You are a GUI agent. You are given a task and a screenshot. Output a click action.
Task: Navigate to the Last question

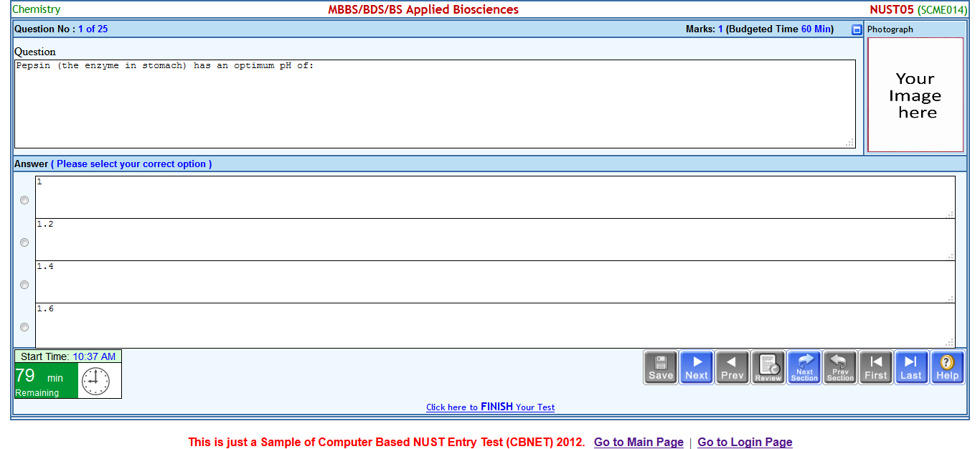(x=911, y=367)
